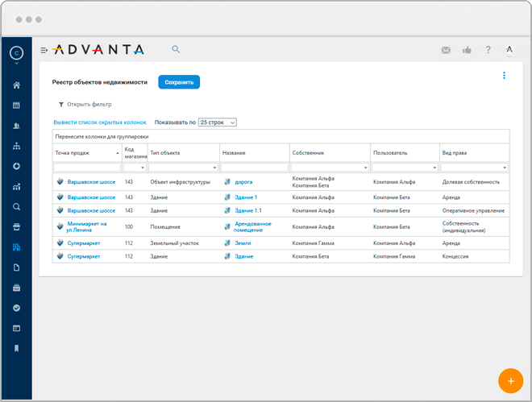532x402 pixels.
Task: Click the Оперативное управление cell
Action: click(473, 210)
